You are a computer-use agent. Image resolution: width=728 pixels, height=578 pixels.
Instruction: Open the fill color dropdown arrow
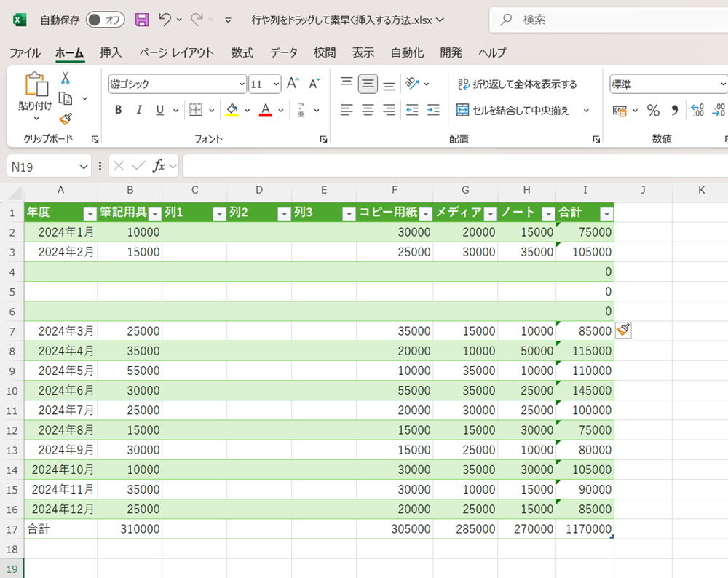coord(247,111)
